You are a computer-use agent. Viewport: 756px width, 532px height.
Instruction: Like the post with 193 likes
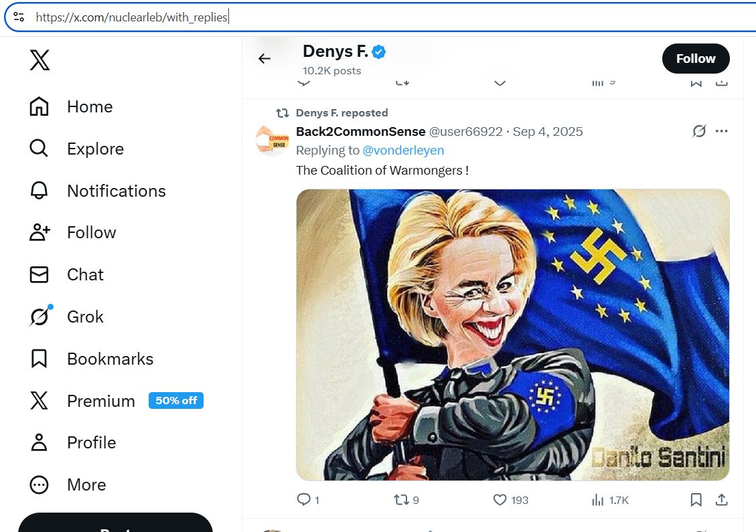point(500,500)
